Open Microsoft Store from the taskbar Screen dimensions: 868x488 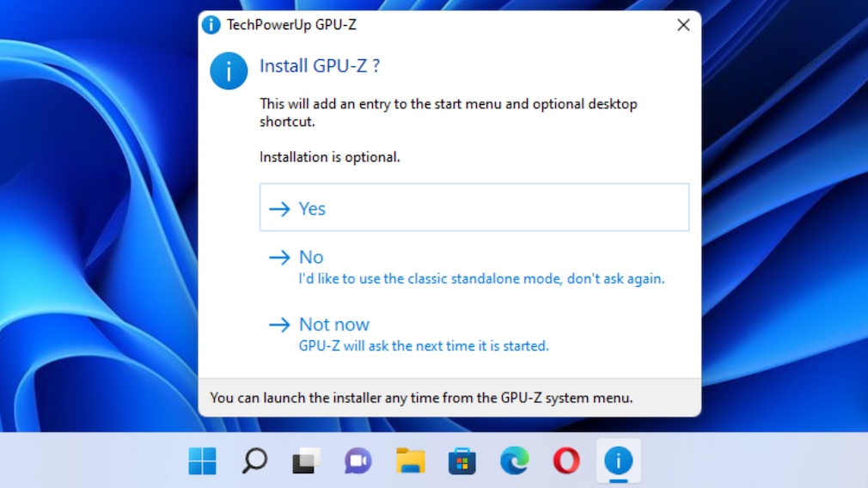tap(462, 461)
